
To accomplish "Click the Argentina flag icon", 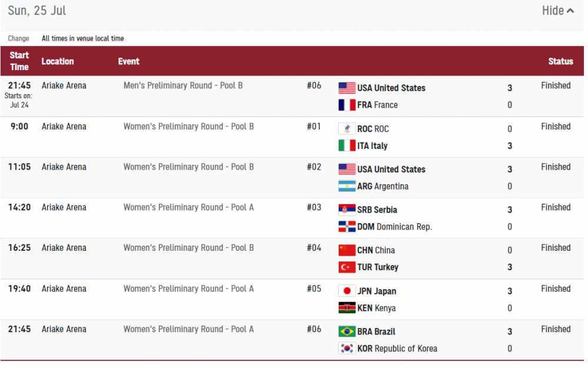I will tap(347, 187).
